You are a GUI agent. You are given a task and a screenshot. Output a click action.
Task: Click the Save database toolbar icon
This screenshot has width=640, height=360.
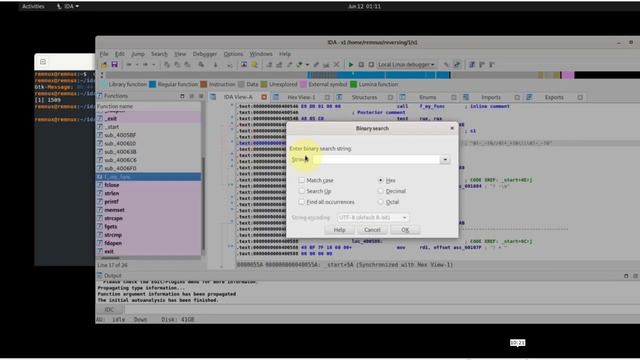114,64
